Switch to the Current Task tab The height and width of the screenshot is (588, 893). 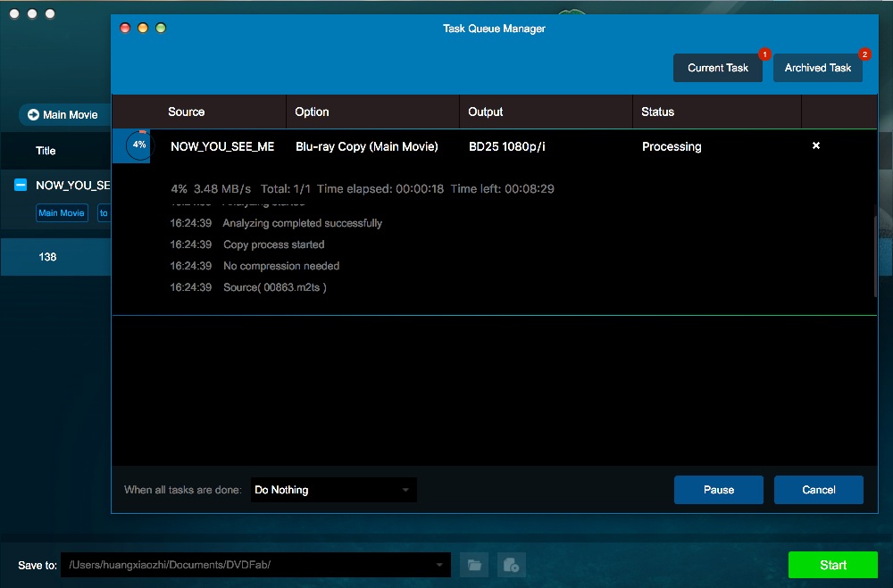(718, 68)
